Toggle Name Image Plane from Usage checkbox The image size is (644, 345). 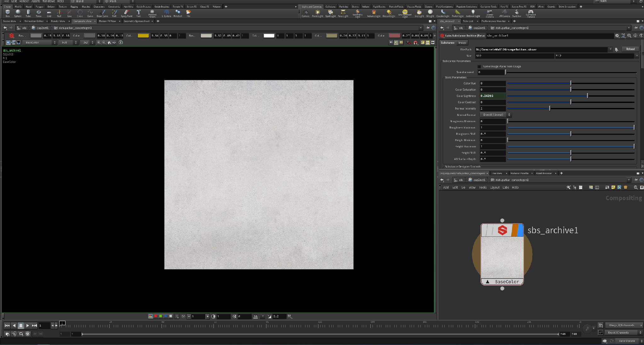click(x=479, y=66)
